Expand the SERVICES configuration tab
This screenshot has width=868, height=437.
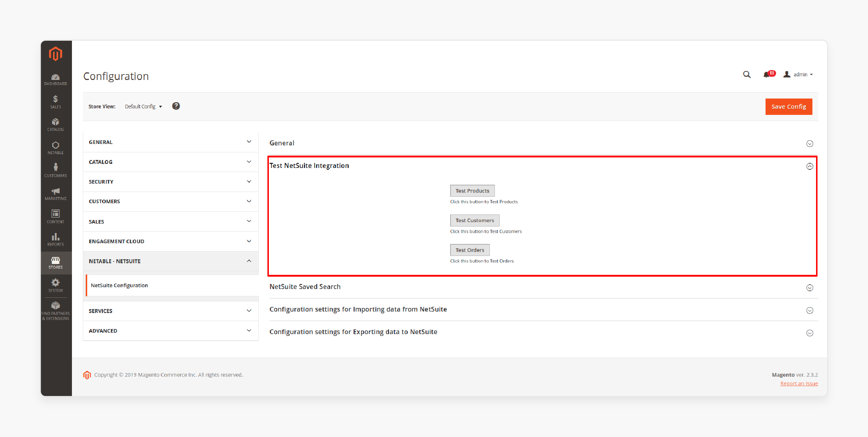coord(170,311)
